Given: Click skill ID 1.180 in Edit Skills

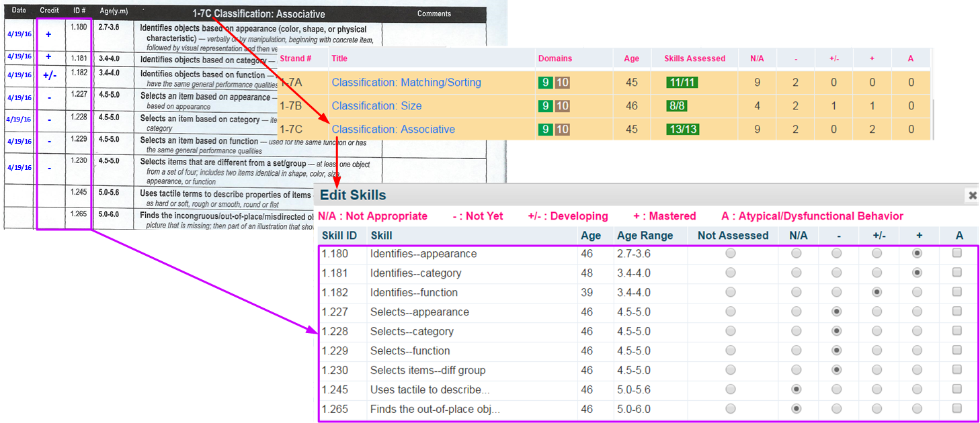Looking at the screenshot, I should [x=334, y=254].
